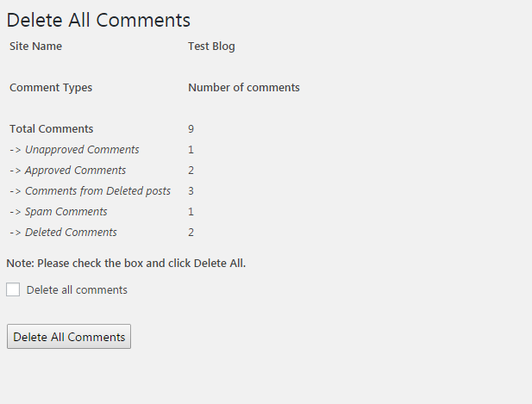Click the Delete All Comments button
The width and height of the screenshot is (532, 404).
69,337
